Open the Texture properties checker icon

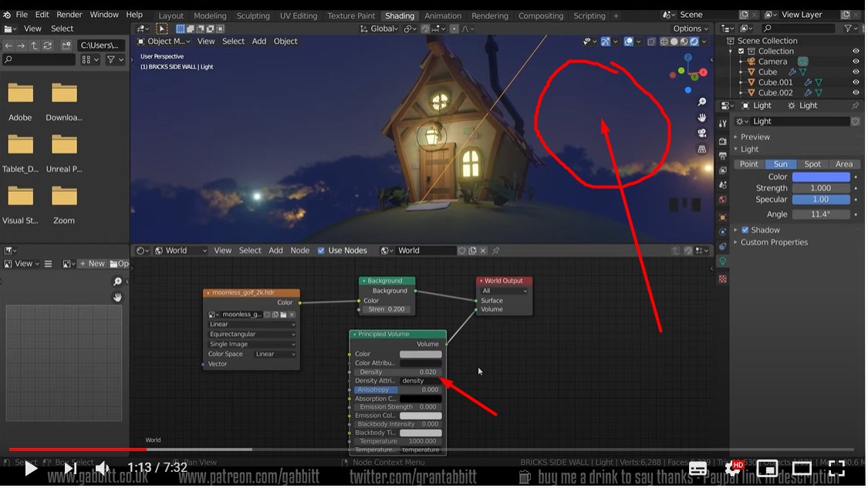pos(722,279)
